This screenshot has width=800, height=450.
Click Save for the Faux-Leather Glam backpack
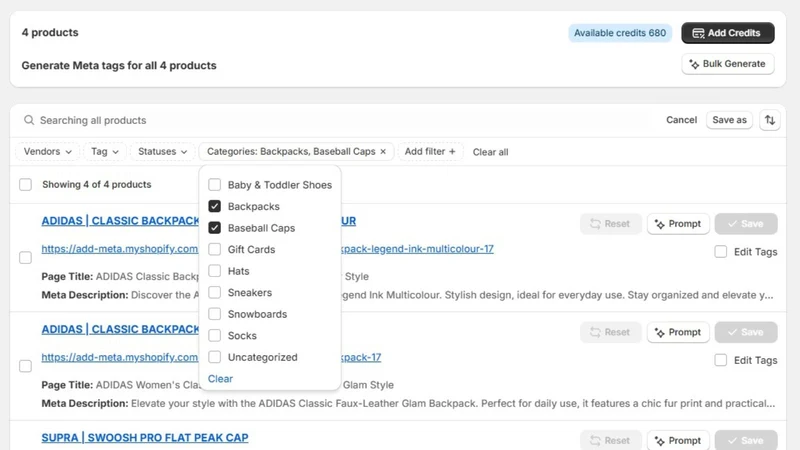746,332
